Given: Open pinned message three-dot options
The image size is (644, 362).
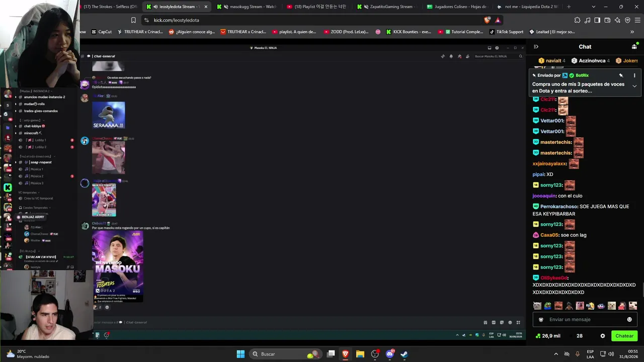Looking at the screenshot, I should [634, 75].
